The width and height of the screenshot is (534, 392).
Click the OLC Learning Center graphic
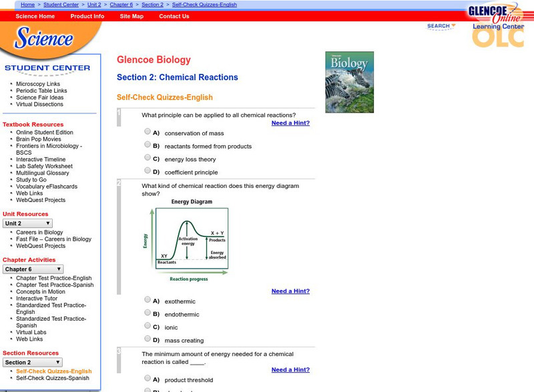coord(497,33)
